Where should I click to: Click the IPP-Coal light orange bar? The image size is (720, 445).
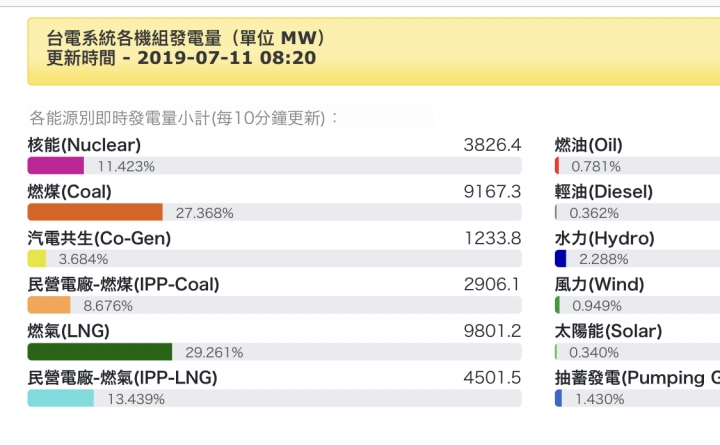48,305
